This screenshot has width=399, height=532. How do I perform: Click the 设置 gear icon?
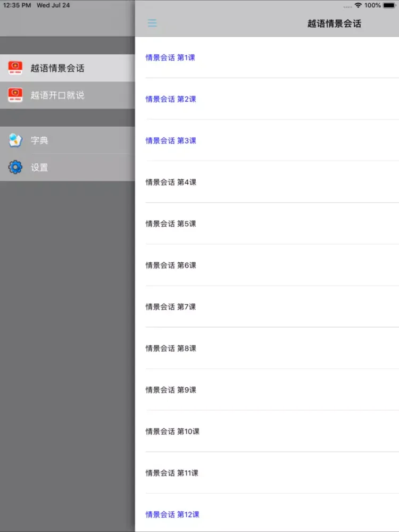(15, 167)
